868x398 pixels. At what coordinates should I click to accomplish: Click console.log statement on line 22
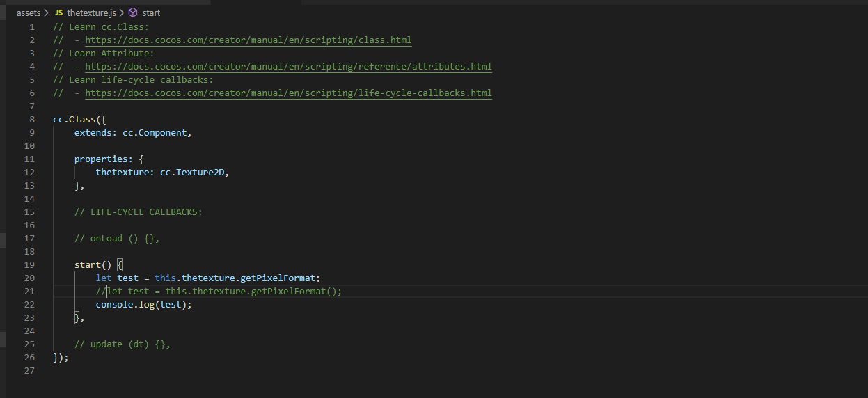[143, 305]
